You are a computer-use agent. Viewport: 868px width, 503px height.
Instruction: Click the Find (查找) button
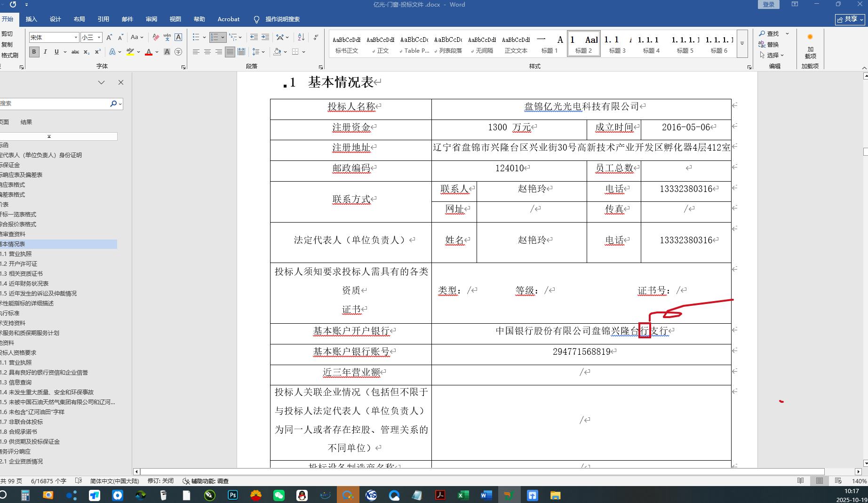[769, 33]
